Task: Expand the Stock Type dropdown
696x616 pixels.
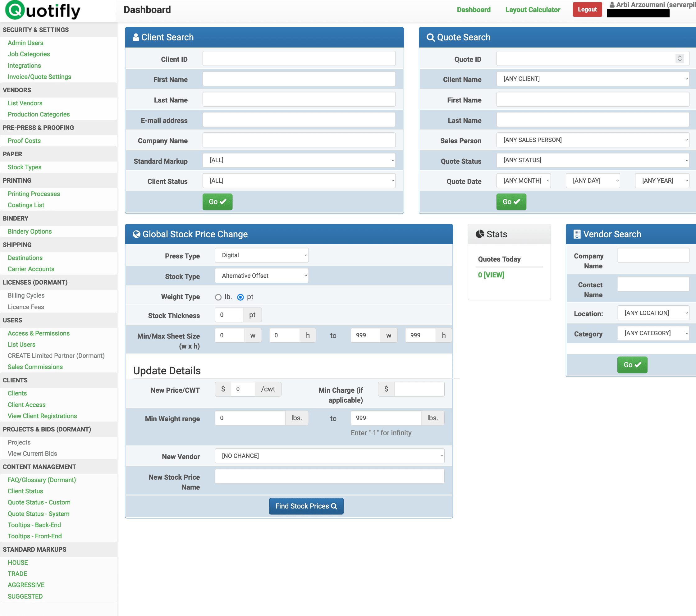Action: point(262,276)
